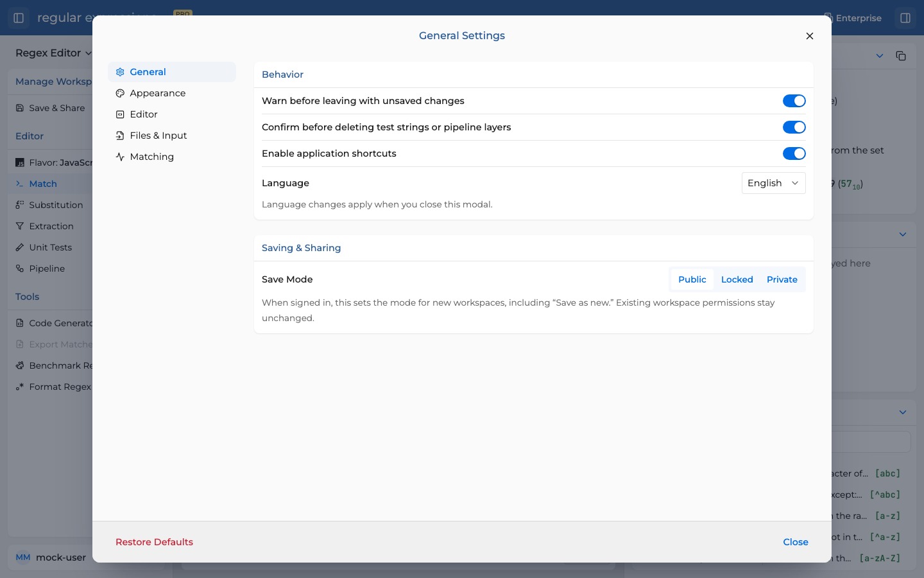Click the Pipeline icon in the sidebar
The height and width of the screenshot is (578, 924).
pos(20,268)
